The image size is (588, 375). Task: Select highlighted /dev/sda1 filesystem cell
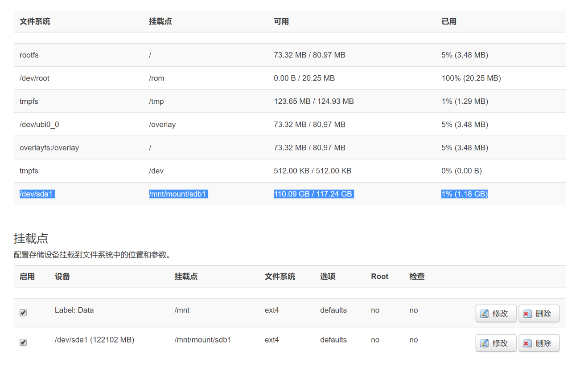pyautogui.click(x=37, y=194)
